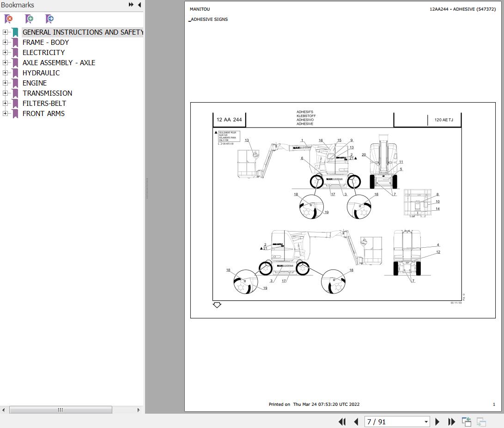The height and width of the screenshot is (428, 504).
Task: Click the 12AA244 - ADHESIVE (547372) header
Action: click(463, 9)
